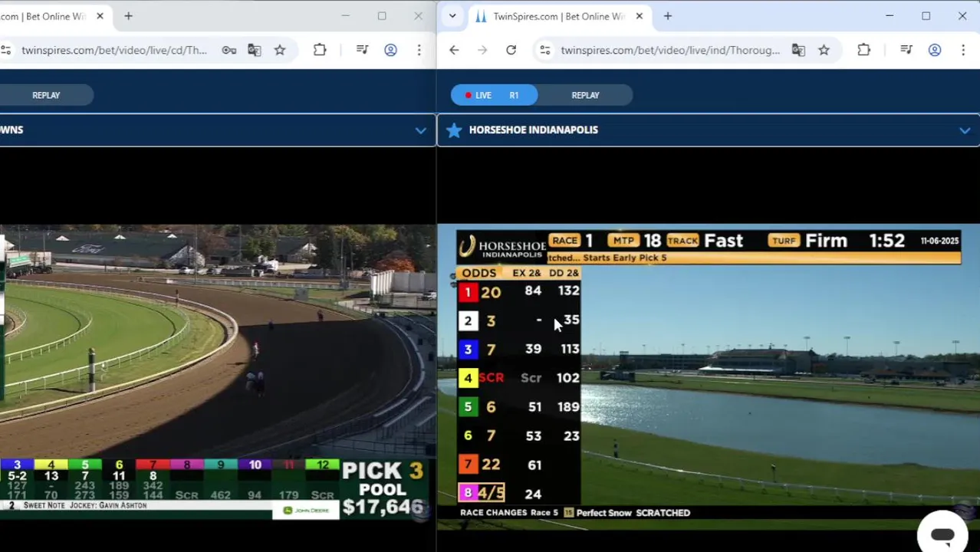Open new tab in right browser window

coord(667,16)
